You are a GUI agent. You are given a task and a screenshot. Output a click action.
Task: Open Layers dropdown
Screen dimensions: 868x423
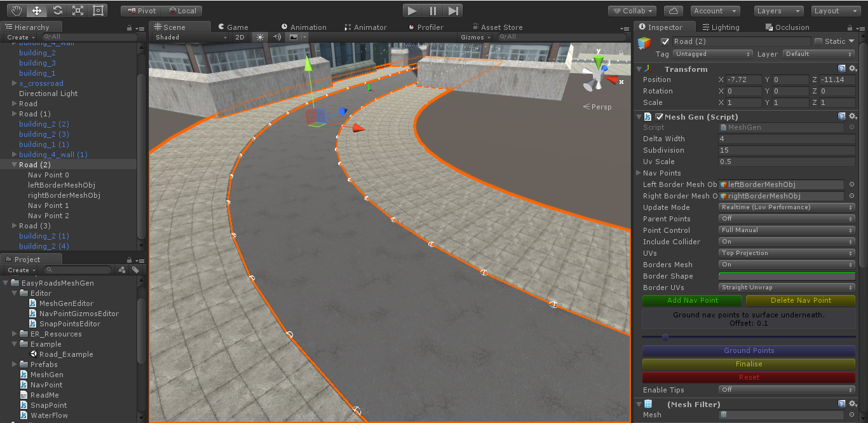click(x=779, y=11)
